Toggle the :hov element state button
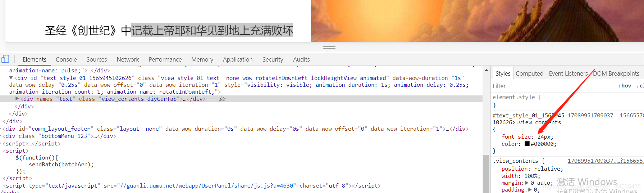Screen dimensions: 644x193 coord(625,86)
